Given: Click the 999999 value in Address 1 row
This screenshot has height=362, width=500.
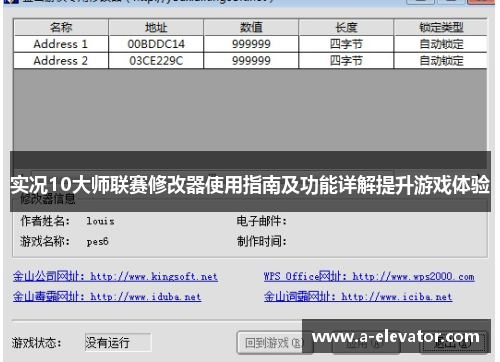Looking at the screenshot, I should (x=251, y=44).
